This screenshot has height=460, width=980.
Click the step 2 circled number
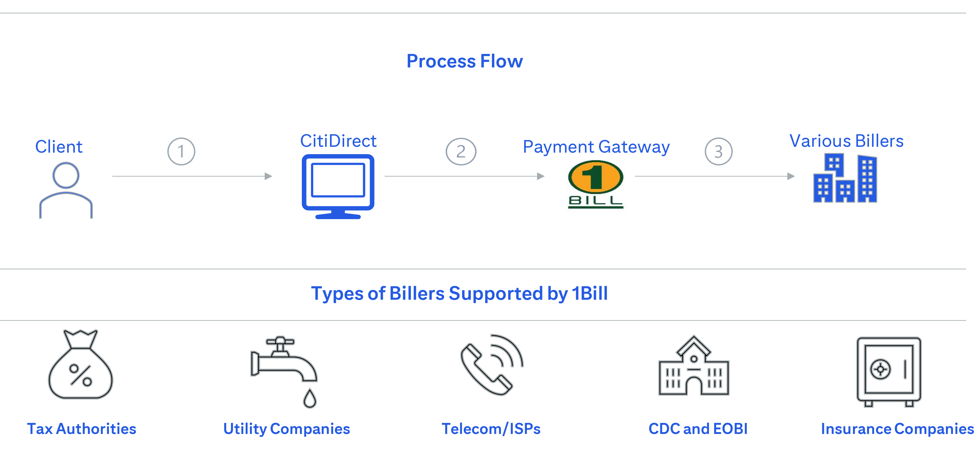[461, 151]
